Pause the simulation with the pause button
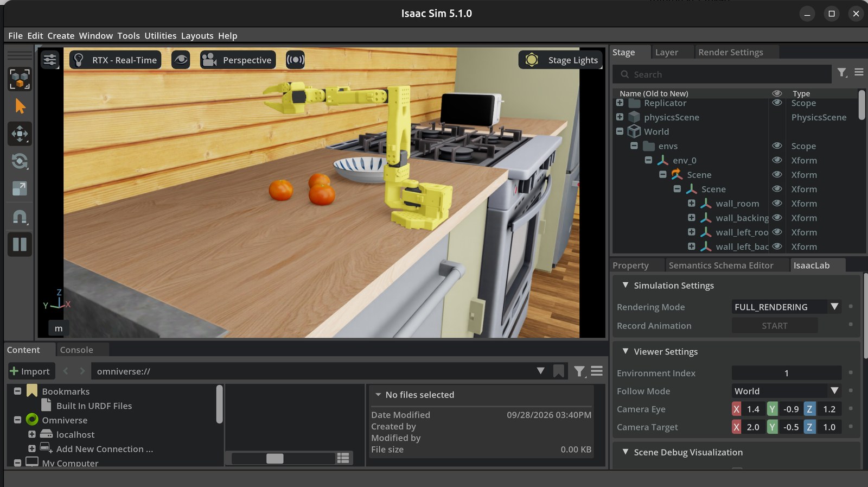This screenshot has height=487, width=868. (20, 244)
